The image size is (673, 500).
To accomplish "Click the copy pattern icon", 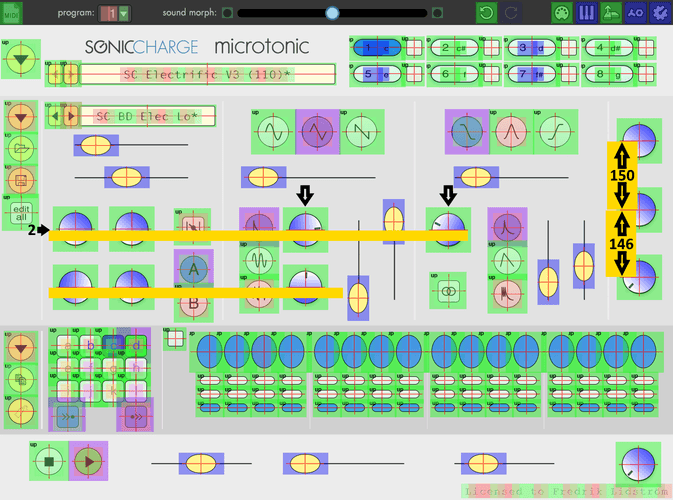I will tap(21, 379).
